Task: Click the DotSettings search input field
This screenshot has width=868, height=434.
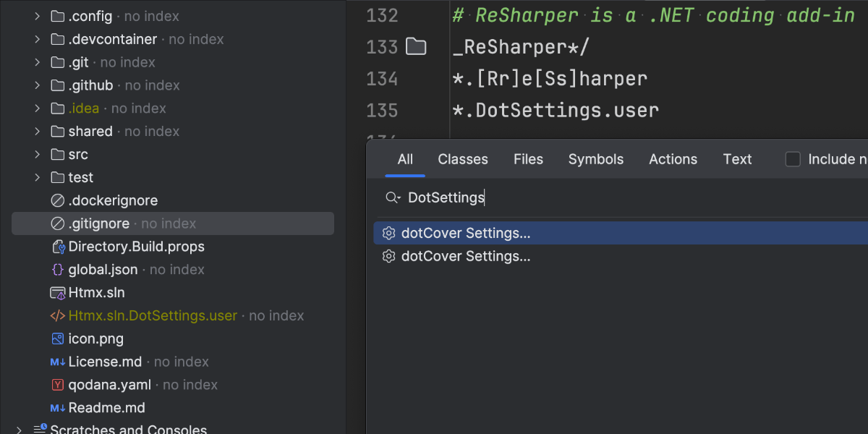Action: [579, 197]
